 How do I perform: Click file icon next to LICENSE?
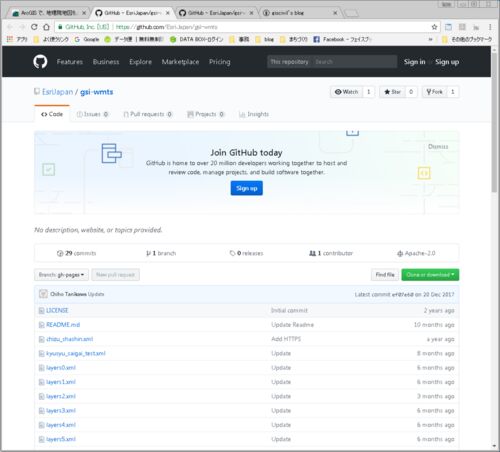coord(41,311)
